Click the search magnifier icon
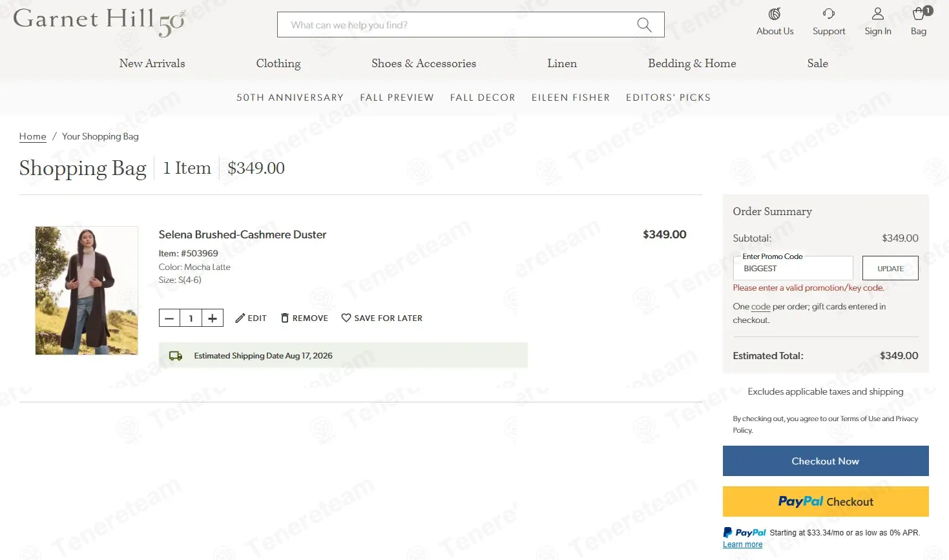 pyautogui.click(x=644, y=25)
